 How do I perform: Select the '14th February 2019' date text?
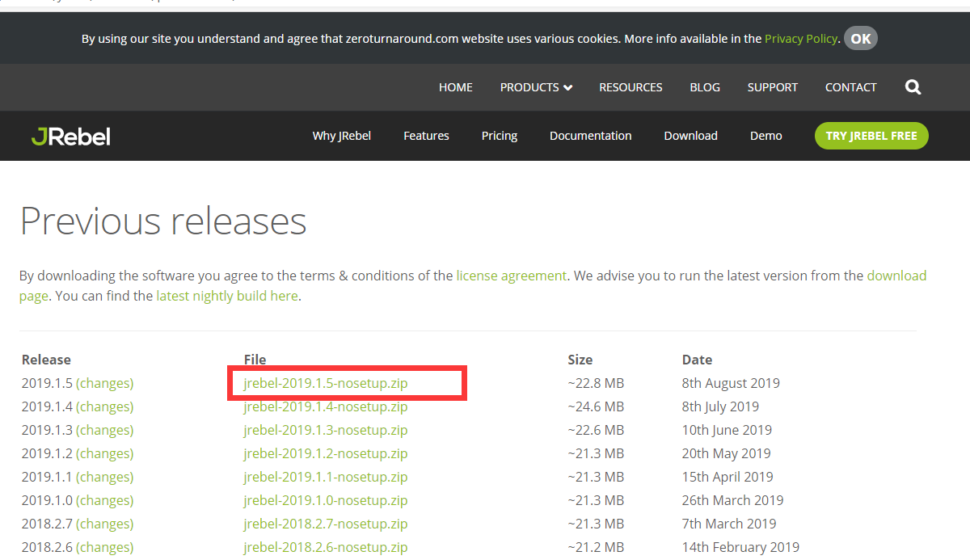[740, 547]
